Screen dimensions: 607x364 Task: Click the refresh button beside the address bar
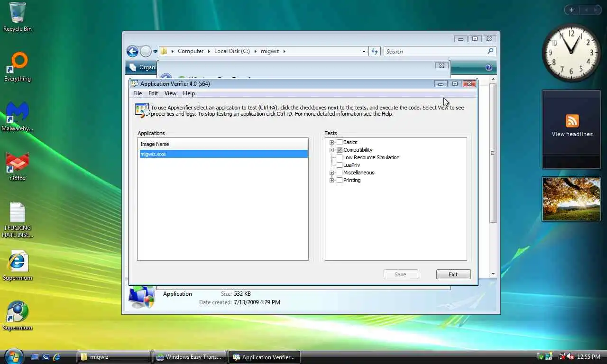pos(375,51)
